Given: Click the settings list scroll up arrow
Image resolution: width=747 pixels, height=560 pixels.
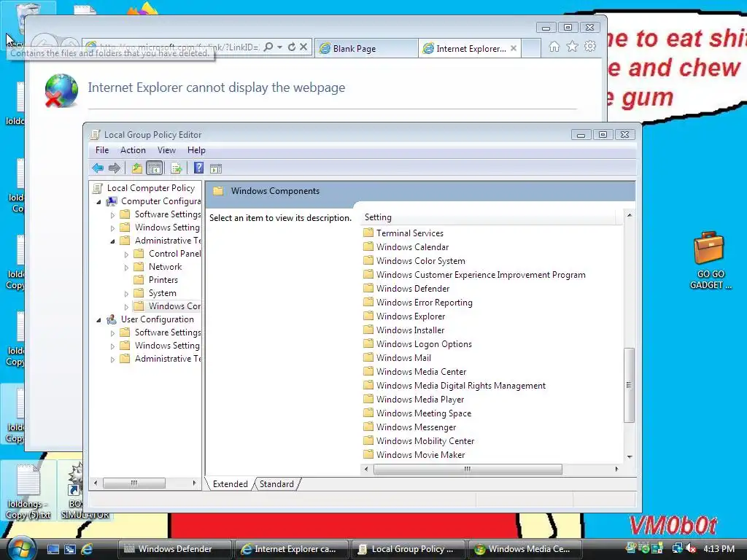Looking at the screenshot, I should 630,215.
